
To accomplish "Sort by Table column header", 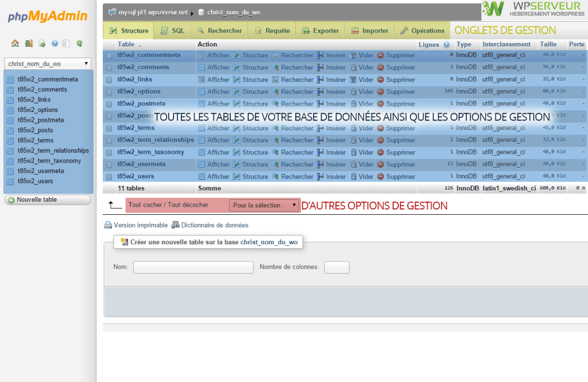I will (126, 44).
